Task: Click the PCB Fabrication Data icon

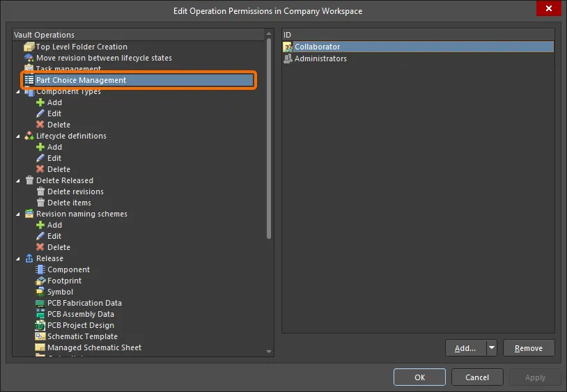Action: (40, 304)
